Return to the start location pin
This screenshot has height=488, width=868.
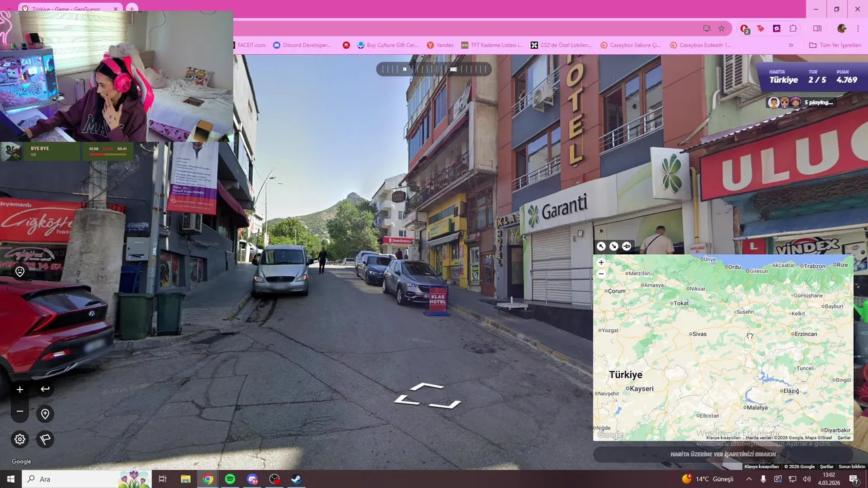point(45,413)
